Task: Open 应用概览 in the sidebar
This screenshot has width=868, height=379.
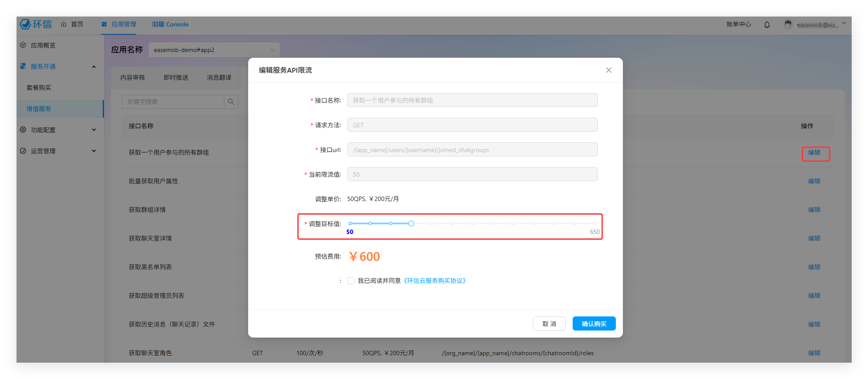Action: 43,45
